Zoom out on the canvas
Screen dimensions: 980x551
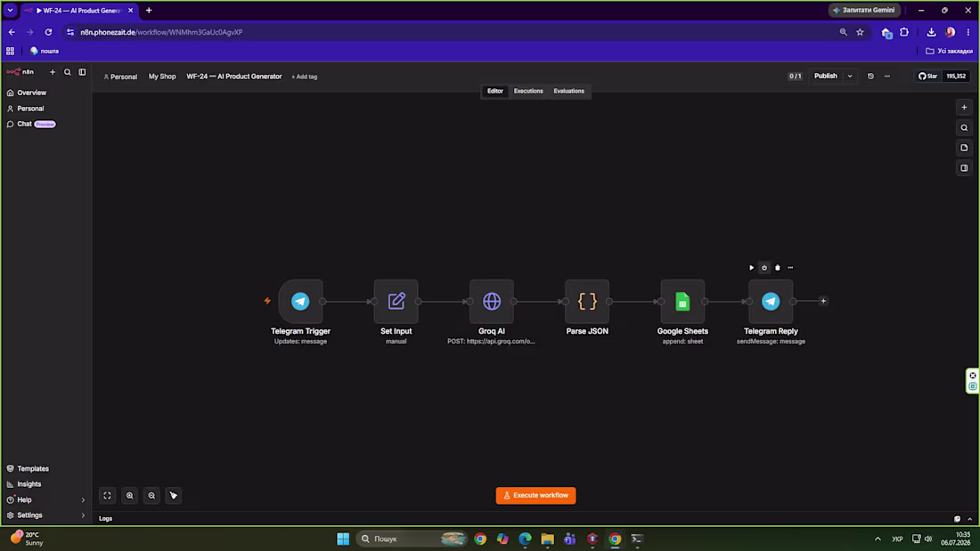pyautogui.click(x=151, y=496)
